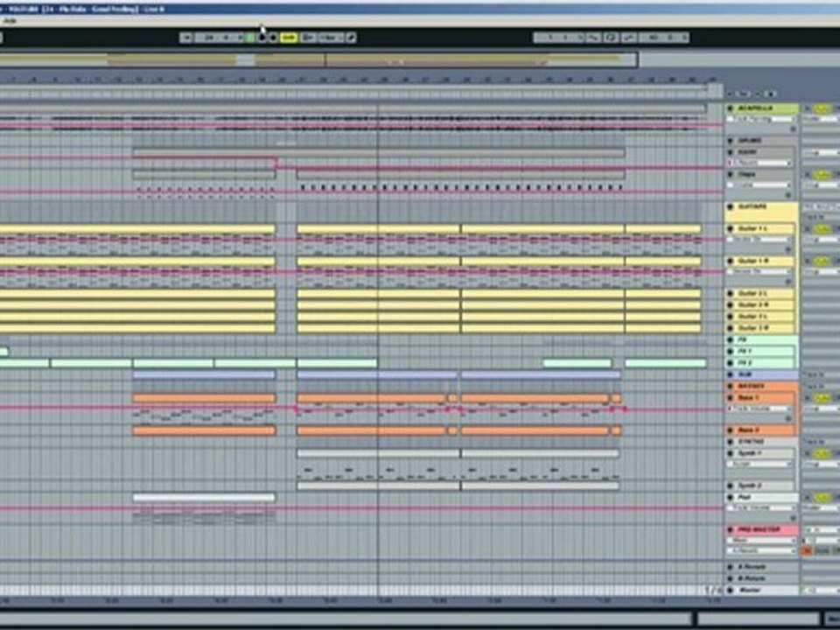
Task: Toggle the Synth 1 track activator
Action: pyautogui.click(x=822, y=454)
